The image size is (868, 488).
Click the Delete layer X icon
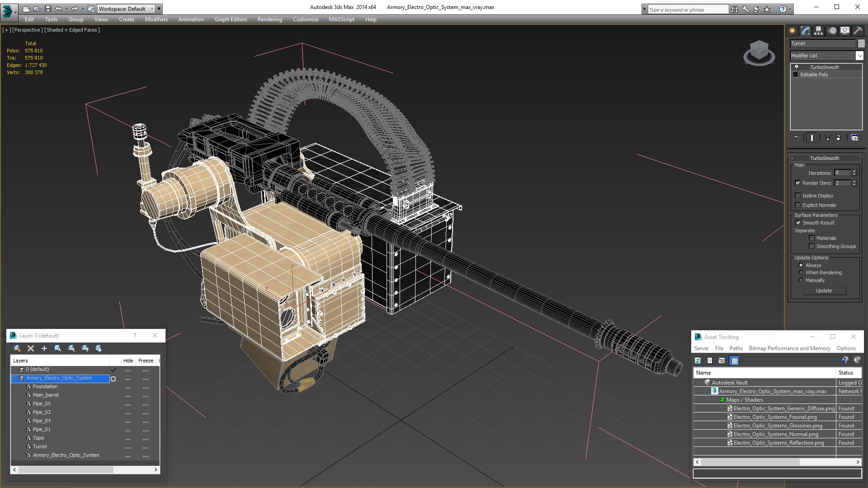pyautogui.click(x=31, y=348)
